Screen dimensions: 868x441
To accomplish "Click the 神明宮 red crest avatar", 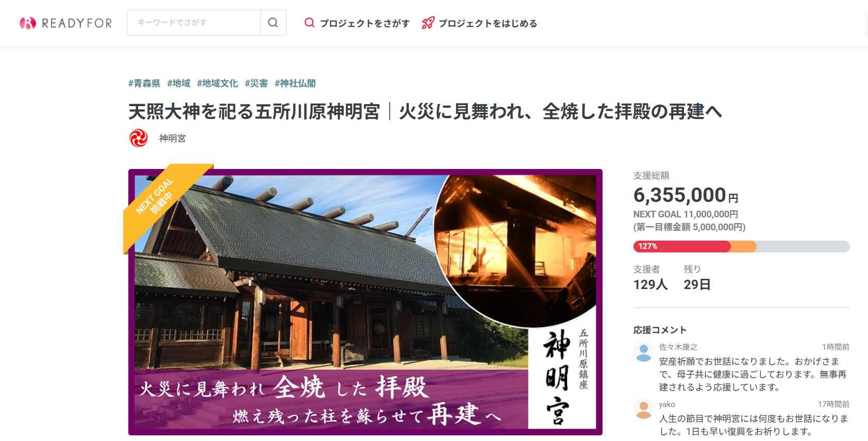I will pyautogui.click(x=139, y=138).
